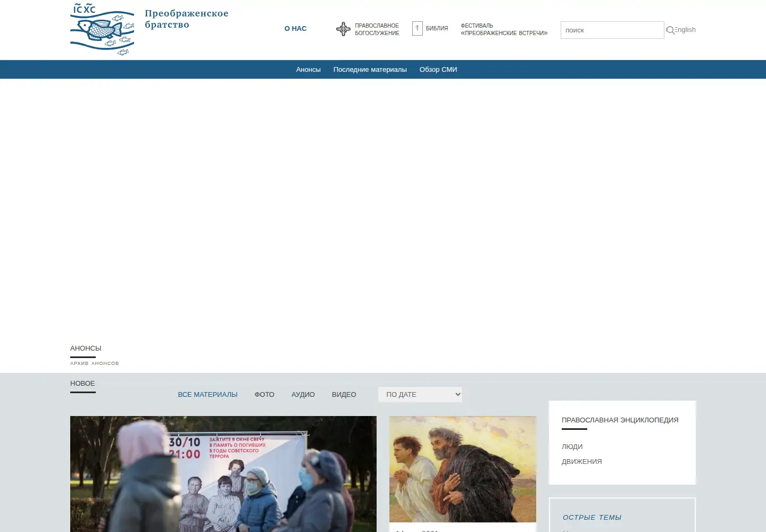The width and height of the screenshot is (766, 532).
Task: Select Анонсы in the blue bar
Action: click(x=309, y=70)
